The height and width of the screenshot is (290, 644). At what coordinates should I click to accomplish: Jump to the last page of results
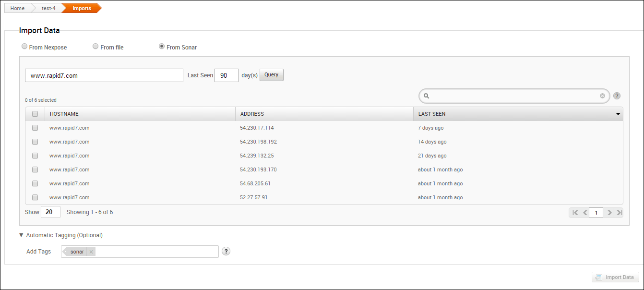pos(619,213)
